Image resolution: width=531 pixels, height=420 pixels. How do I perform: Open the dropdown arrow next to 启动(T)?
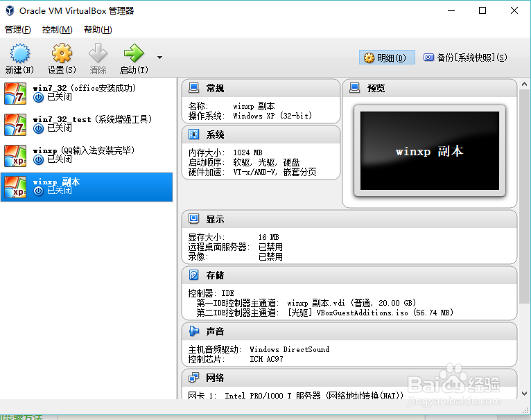[x=160, y=58]
